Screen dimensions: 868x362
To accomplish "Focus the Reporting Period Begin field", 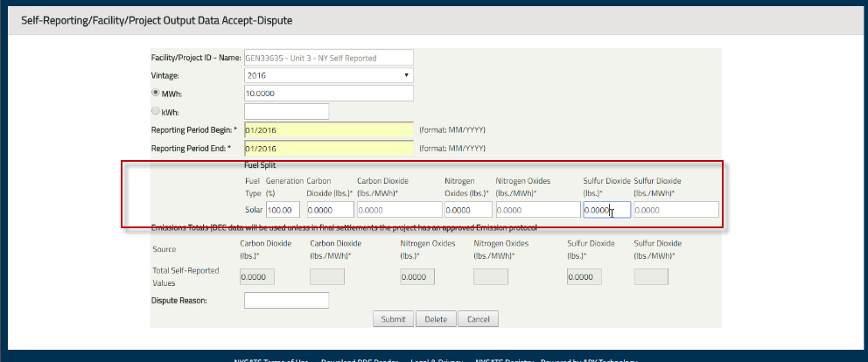I will coord(328,129).
